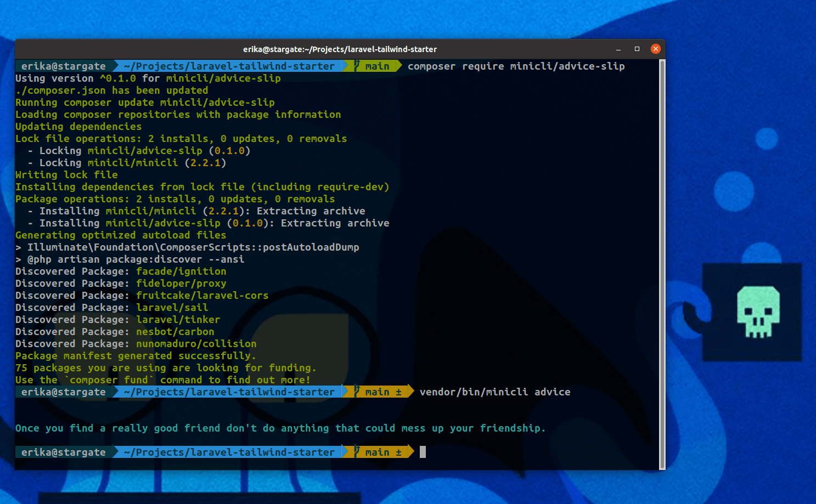Click the ± symbol in the last prompt segment
Screen dimensions: 816x504
399,452
